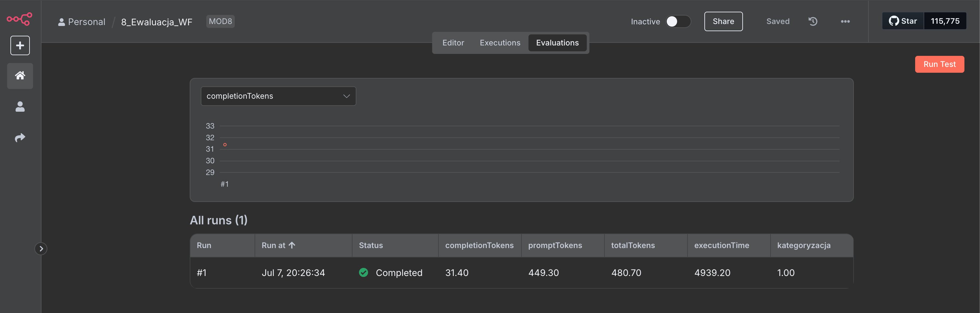The width and height of the screenshot is (980, 313).
Task: Click the #1 run row cell
Action: point(202,273)
